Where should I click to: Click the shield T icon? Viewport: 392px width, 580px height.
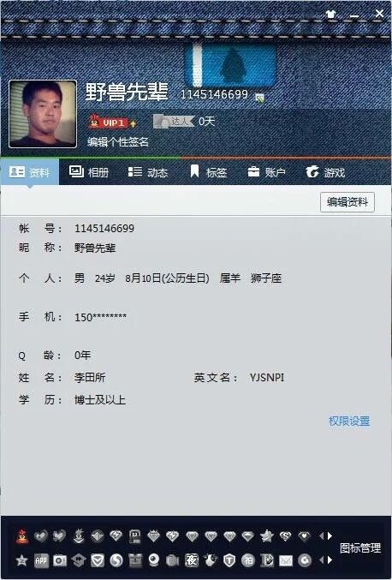[x=229, y=561]
